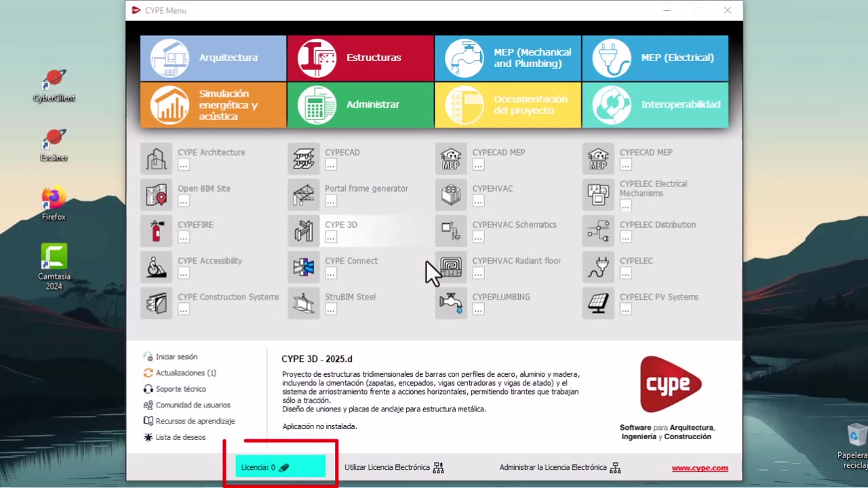This screenshot has width=868, height=488.
Task: Expand options button under CYPE Architecture
Action: click(184, 165)
